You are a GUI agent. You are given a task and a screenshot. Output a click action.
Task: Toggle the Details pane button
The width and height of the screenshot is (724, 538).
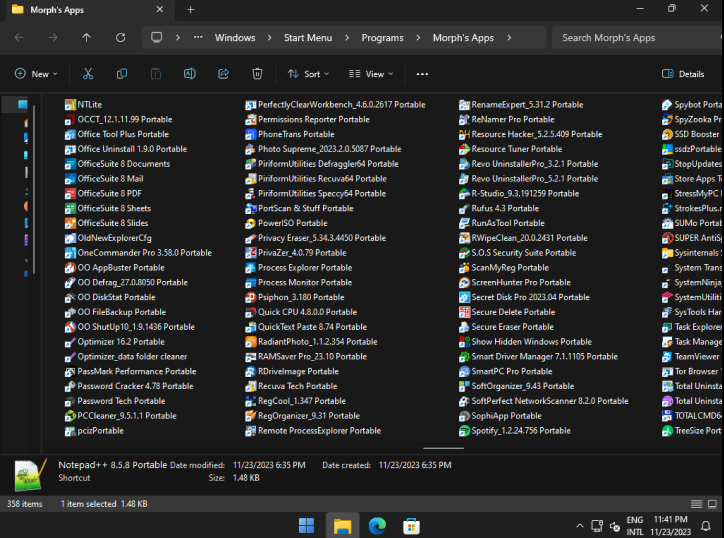pos(683,74)
